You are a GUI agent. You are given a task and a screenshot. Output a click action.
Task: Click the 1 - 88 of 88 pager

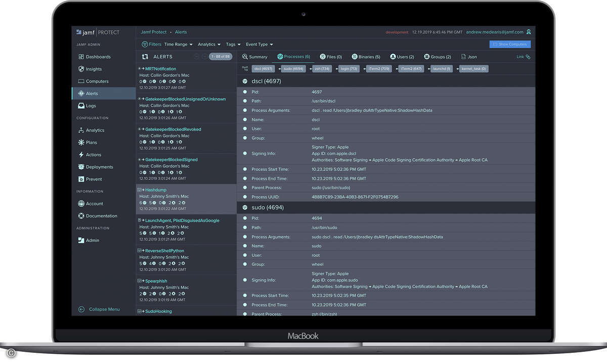pyautogui.click(x=220, y=57)
